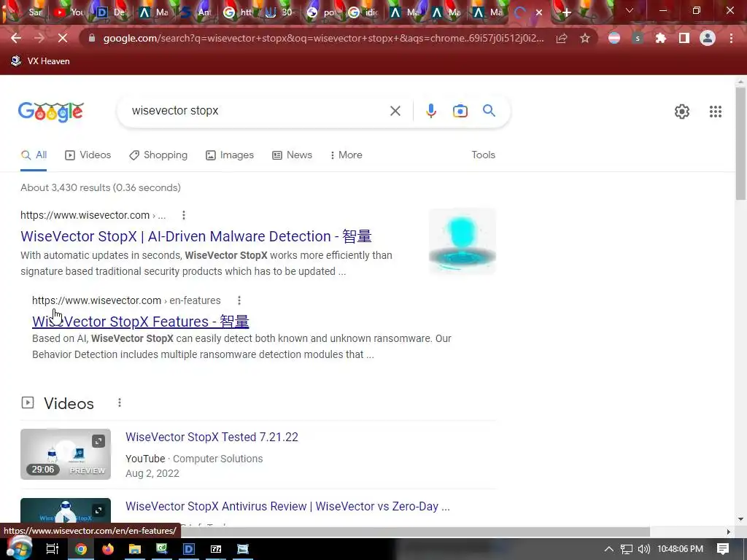Click the Start button with Santa hat
This screenshot has height=560, width=747.
[x=18, y=548]
